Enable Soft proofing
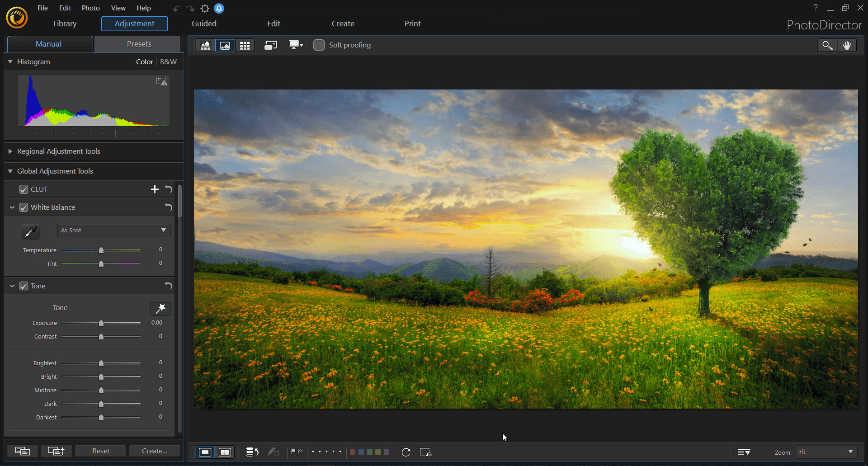This screenshot has width=868, height=466. tap(319, 45)
